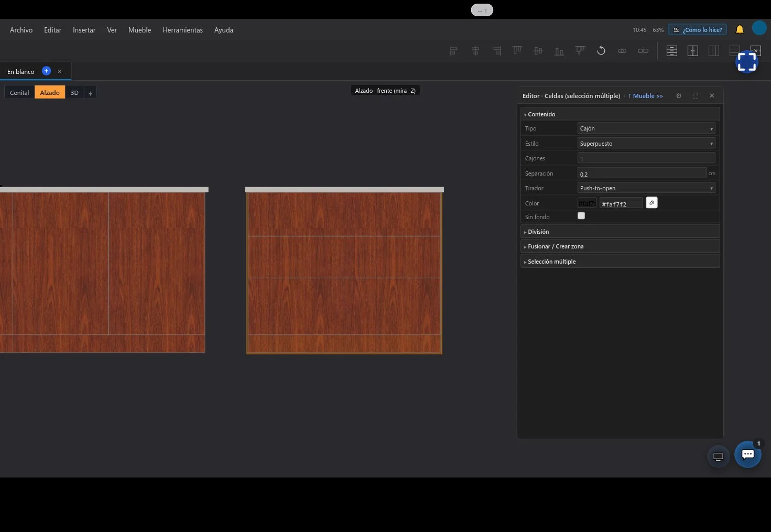Click the Color swatch preview box
The width and height of the screenshot is (771, 532).
point(587,203)
